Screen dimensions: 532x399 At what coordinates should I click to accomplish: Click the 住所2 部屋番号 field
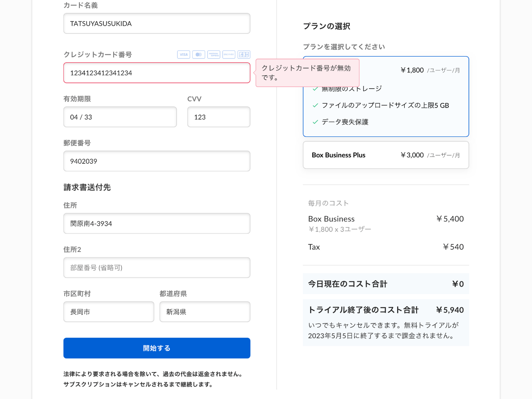pyautogui.click(x=157, y=268)
